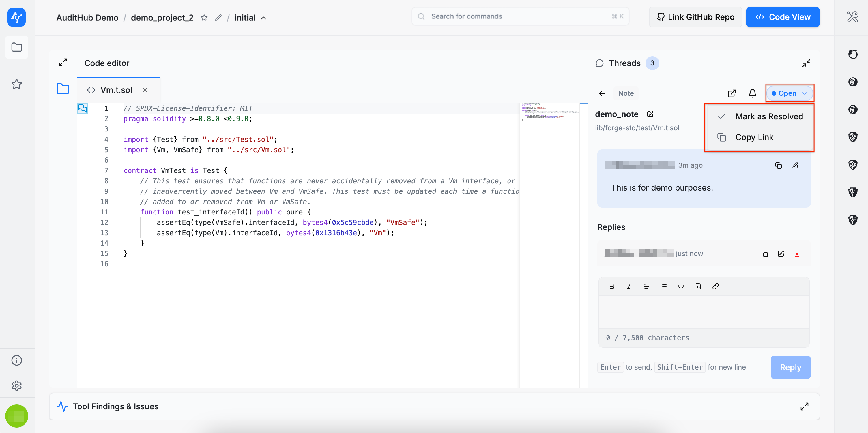This screenshot has height=433, width=868.
Task: Apply strikethrough formatting in reply editor
Action: [646, 286]
